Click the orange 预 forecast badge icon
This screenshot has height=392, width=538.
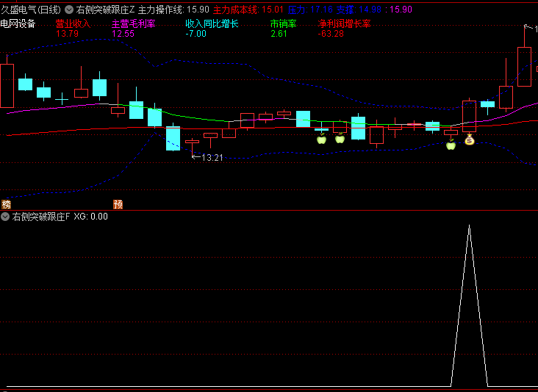tap(118, 205)
